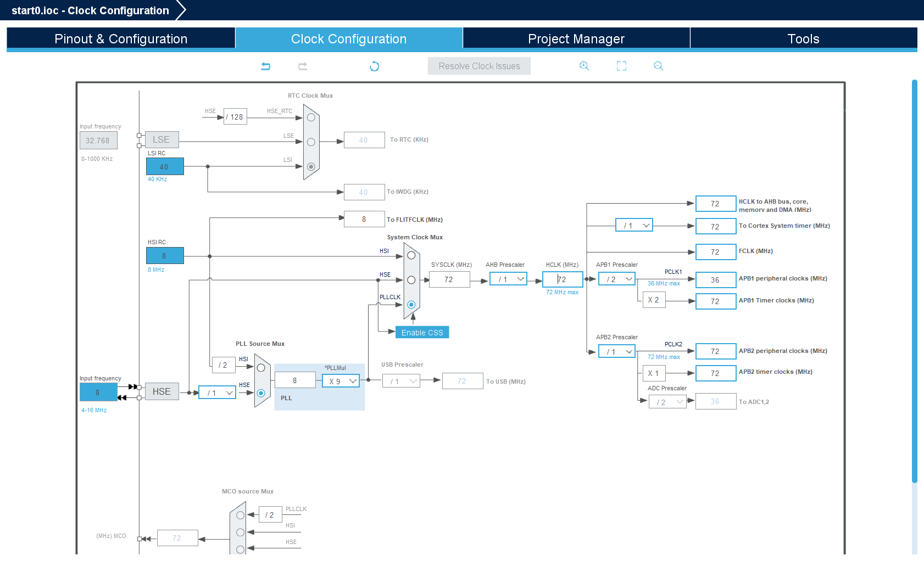The height and width of the screenshot is (561, 924).
Task: Click the Enable CSS button
Action: pyautogui.click(x=422, y=332)
